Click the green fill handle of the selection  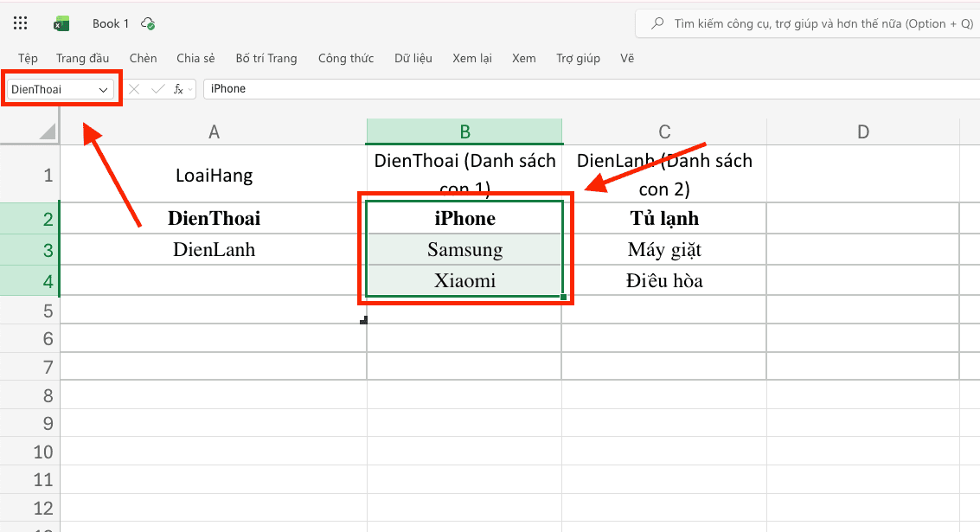pyautogui.click(x=563, y=297)
